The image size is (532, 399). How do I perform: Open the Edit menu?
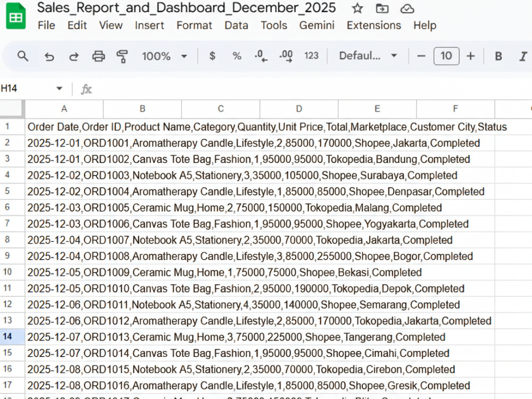click(77, 25)
